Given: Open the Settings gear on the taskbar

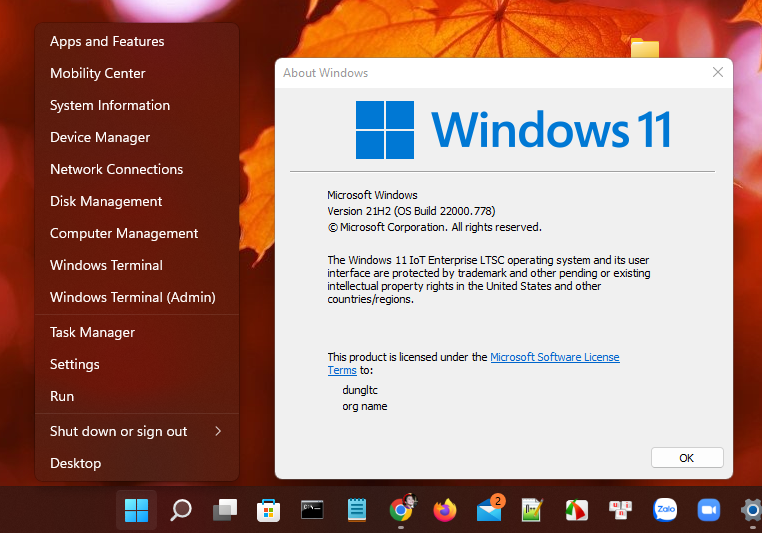Looking at the screenshot, I should click(x=751, y=510).
